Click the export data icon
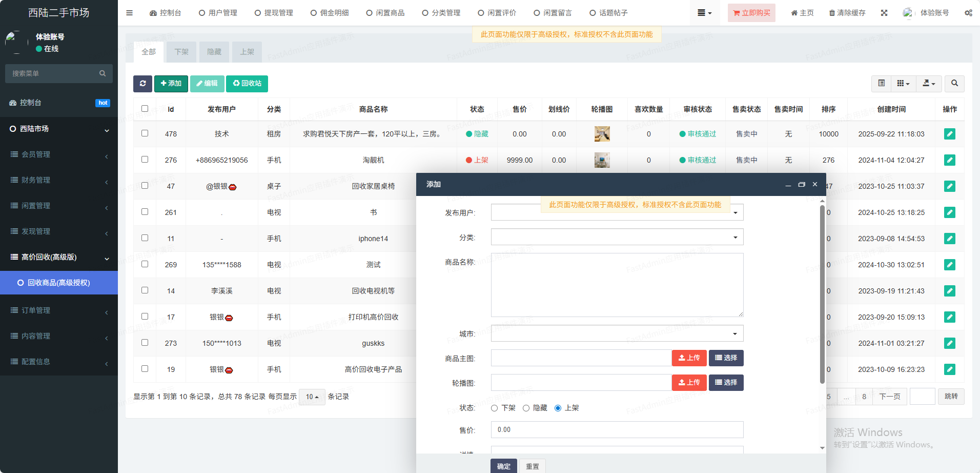The height and width of the screenshot is (473, 980). [929, 84]
